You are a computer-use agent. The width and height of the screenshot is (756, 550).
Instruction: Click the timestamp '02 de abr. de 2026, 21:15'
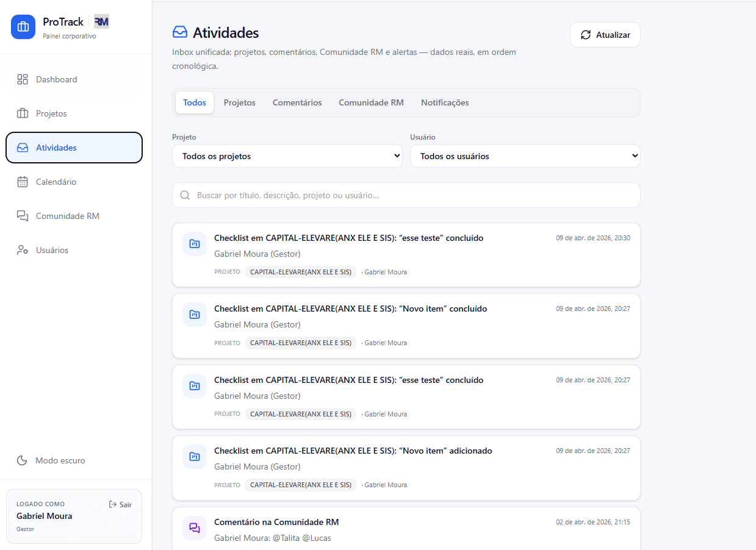pos(593,522)
